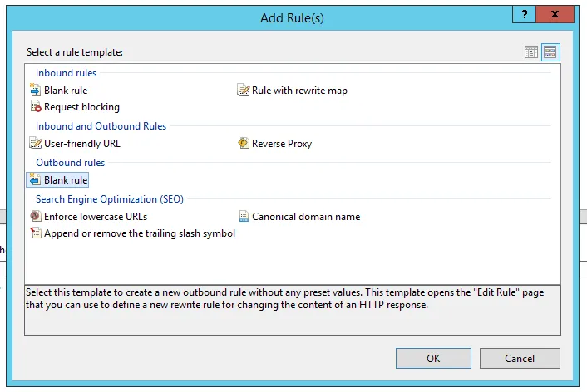The width and height of the screenshot is (587, 392).
Task: Choose the Request blocking template icon
Action: (x=36, y=107)
